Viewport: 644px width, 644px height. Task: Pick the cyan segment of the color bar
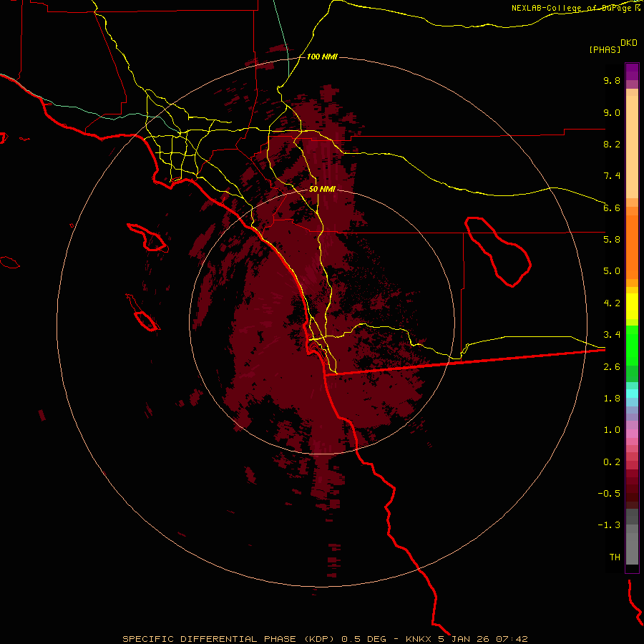pos(632,394)
